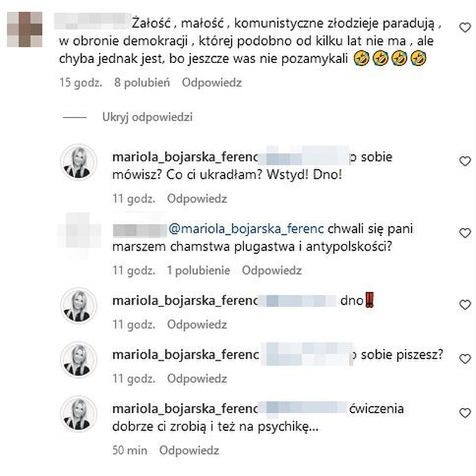This screenshot has height=476, width=476.
Task: Click 'Odpowiedz' under the top comment
Action: click(211, 83)
